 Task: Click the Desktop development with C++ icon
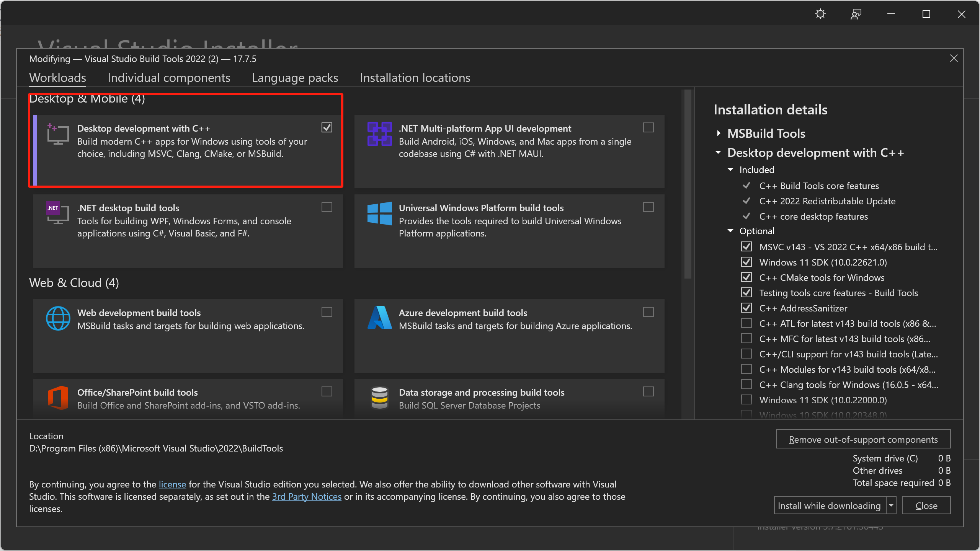[x=58, y=134]
